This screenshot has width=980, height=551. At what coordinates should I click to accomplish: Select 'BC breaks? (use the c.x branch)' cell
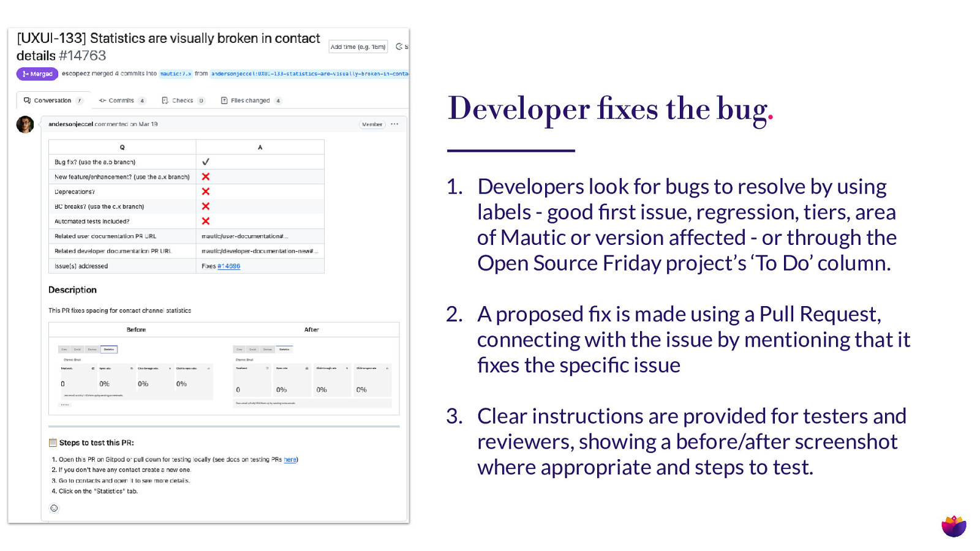point(123,207)
